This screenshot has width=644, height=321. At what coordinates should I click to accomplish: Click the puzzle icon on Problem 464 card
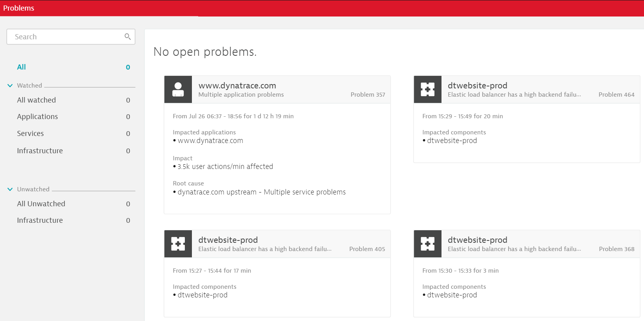pyautogui.click(x=428, y=90)
